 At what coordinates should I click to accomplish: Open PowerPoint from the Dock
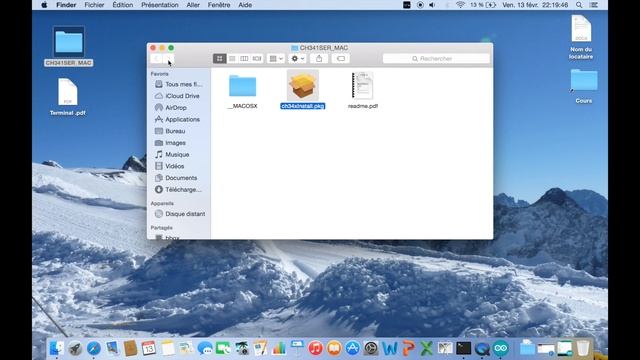pos(408,348)
